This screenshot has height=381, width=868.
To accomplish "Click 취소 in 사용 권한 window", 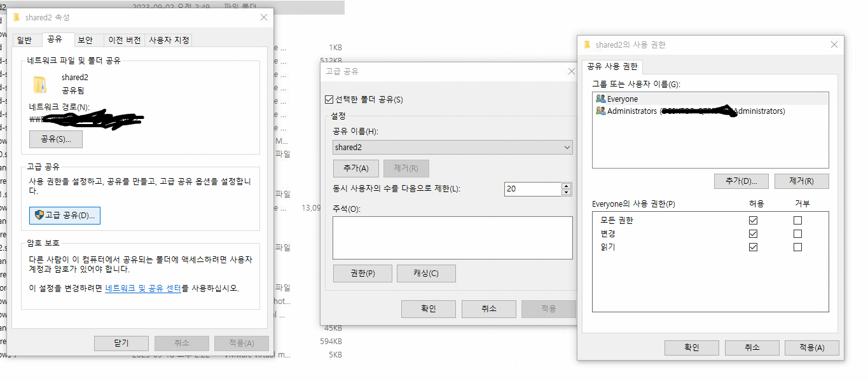I will [752, 347].
